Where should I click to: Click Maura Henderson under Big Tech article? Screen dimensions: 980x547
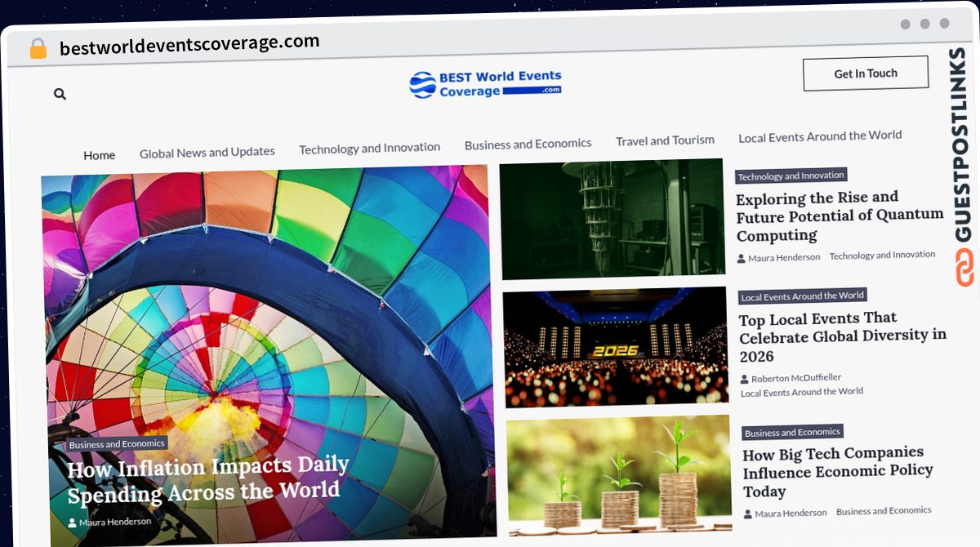[791, 514]
